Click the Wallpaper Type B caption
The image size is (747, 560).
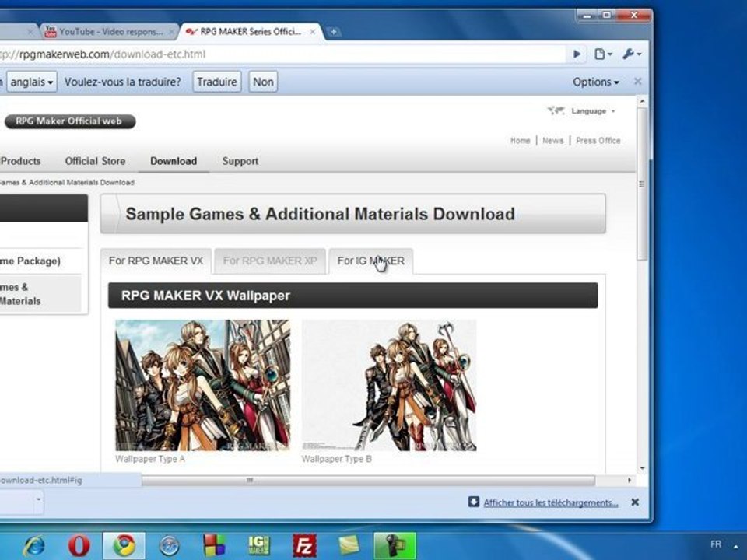click(336, 459)
